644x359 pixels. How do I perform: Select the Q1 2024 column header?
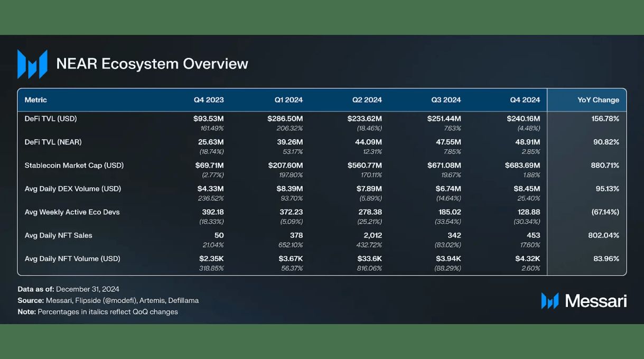(x=288, y=100)
